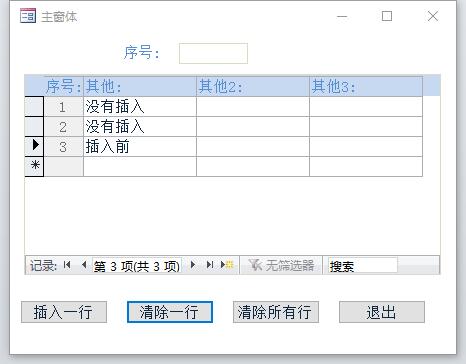Viewport: 466px width, 364px height.
Task: Click the 其他2: column header
Action: 253,87
